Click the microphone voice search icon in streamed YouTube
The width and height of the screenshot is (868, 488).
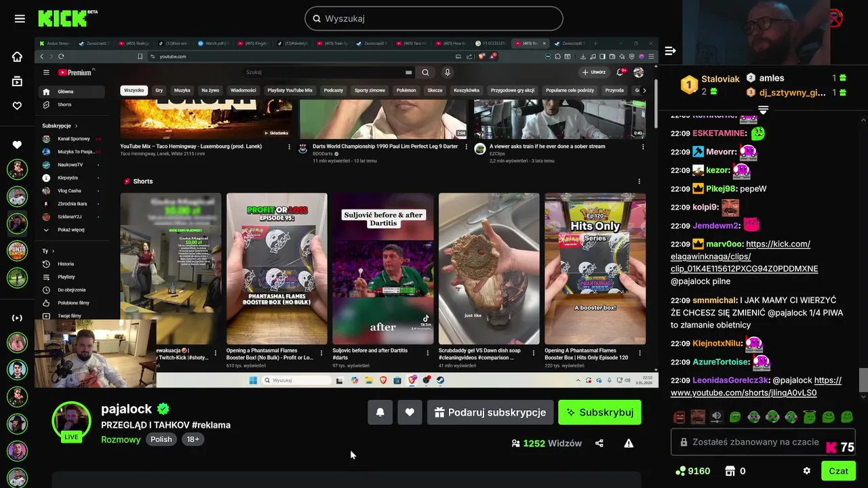click(447, 72)
